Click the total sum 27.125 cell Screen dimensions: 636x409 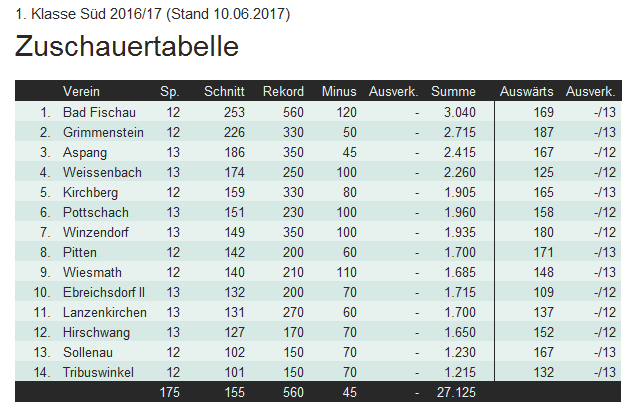coord(454,393)
